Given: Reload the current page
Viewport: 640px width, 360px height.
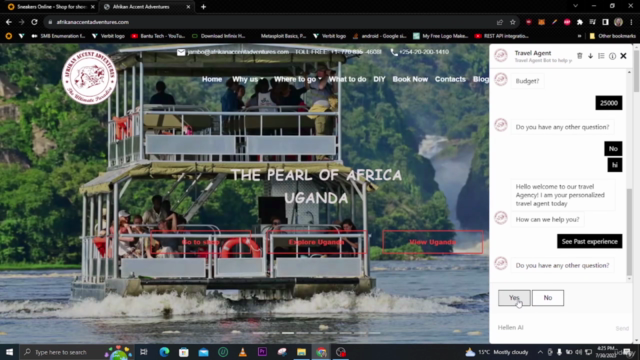Looking at the screenshot, I should coord(34,22).
